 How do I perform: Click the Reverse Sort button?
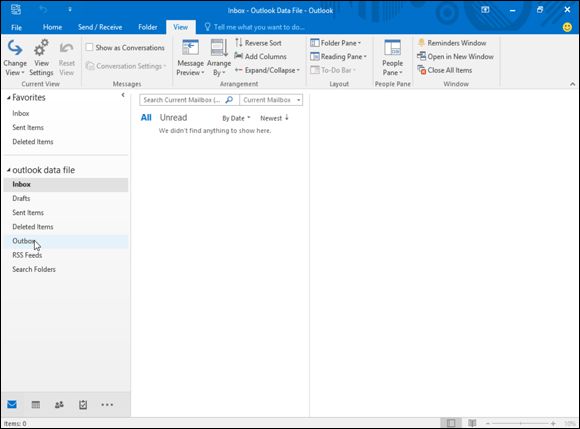(258, 43)
